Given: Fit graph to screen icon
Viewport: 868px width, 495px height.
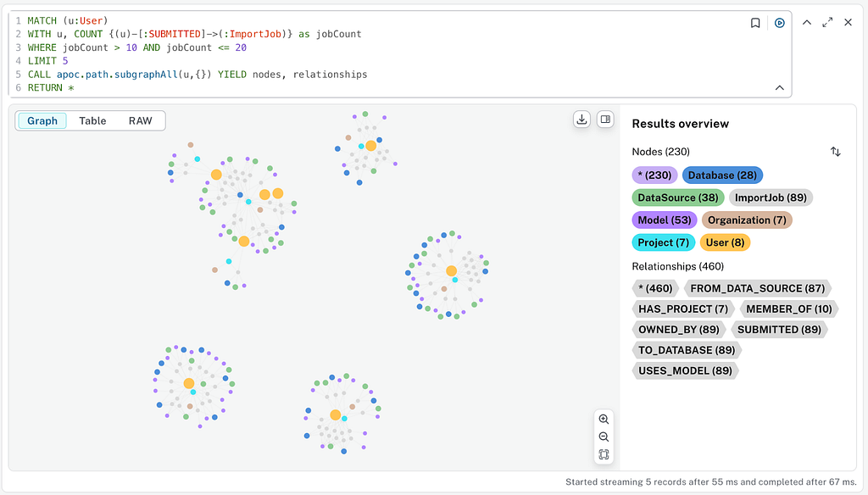Looking at the screenshot, I should 604,454.
